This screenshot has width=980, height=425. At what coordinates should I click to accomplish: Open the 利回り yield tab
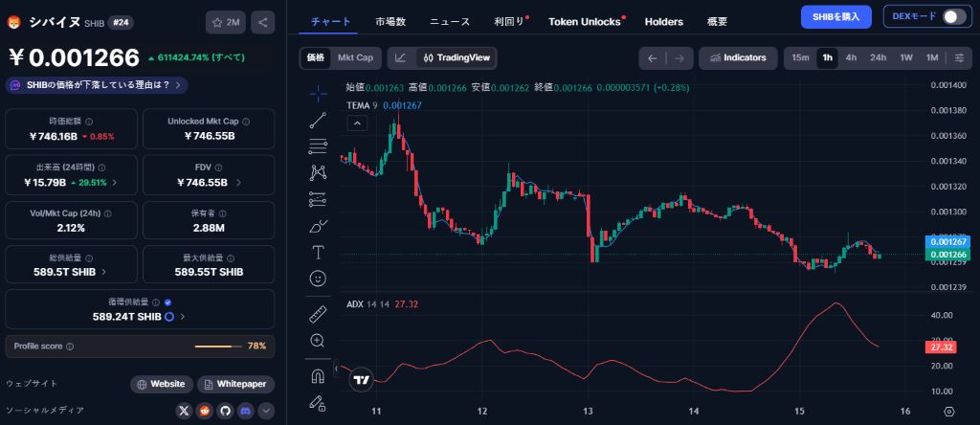pyautogui.click(x=508, y=22)
